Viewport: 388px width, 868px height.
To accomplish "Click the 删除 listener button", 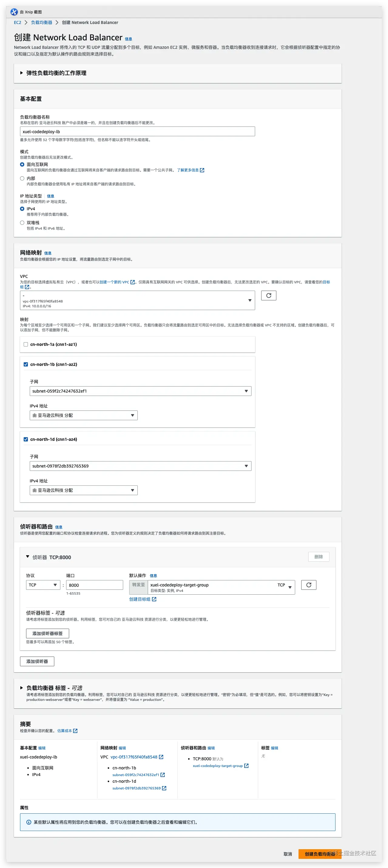I will [x=319, y=557].
